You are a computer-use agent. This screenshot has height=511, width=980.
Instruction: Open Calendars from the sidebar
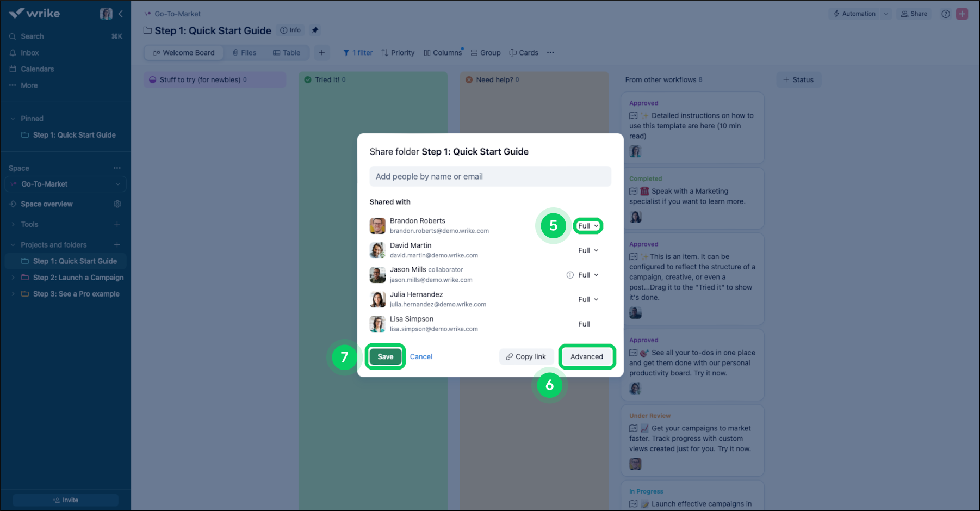click(37, 69)
